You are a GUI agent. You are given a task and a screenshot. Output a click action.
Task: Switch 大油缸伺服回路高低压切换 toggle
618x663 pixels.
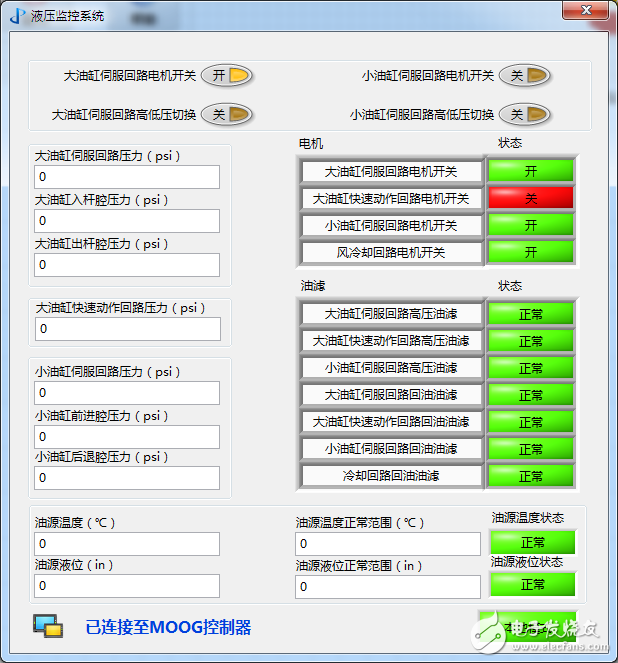tap(226, 115)
